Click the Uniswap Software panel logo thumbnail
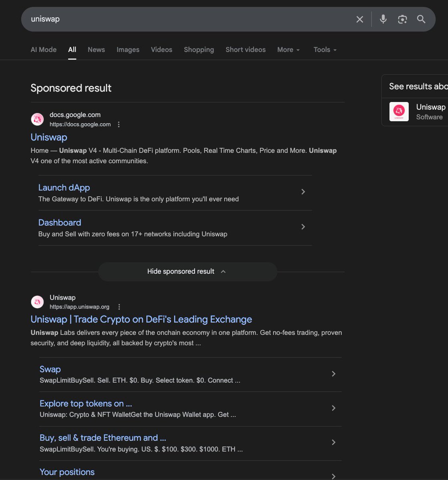 click(x=399, y=112)
